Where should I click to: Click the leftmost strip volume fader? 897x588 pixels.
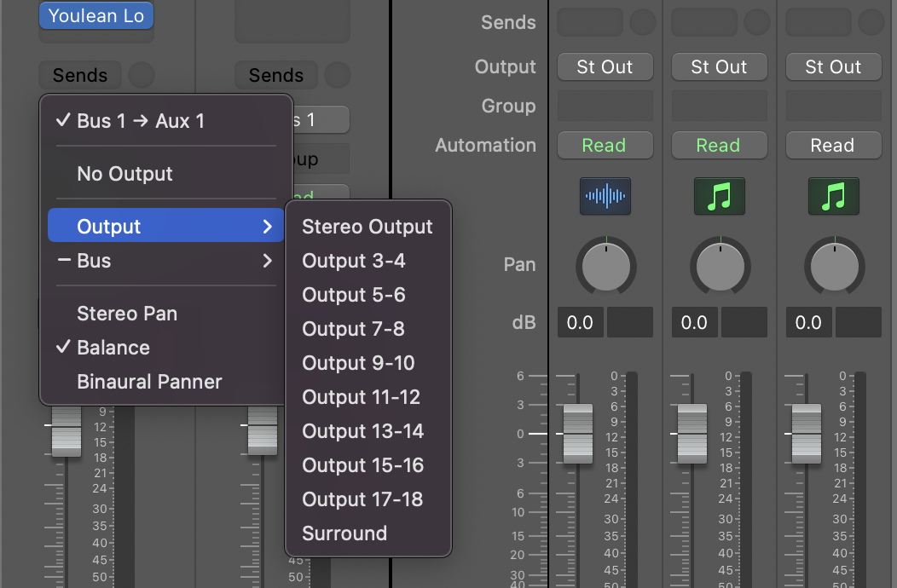tap(67, 430)
